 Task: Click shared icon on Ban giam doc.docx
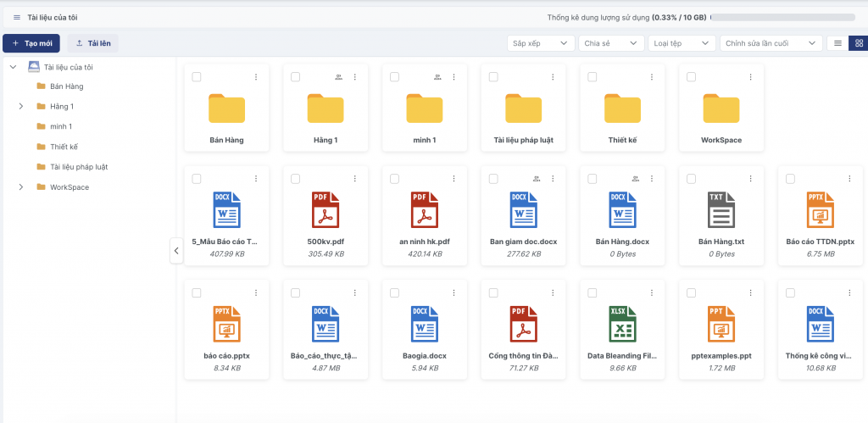[x=537, y=179]
